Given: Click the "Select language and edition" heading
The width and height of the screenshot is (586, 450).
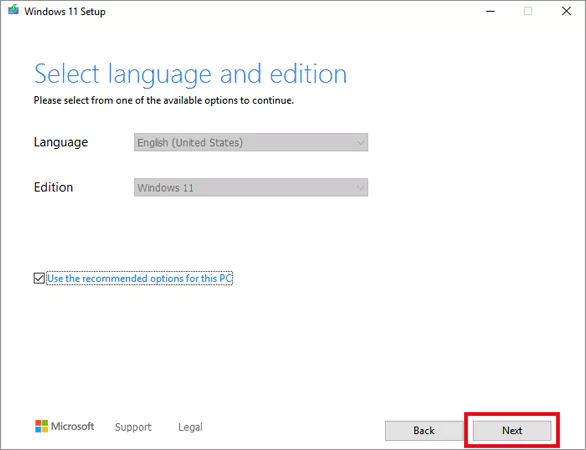Looking at the screenshot, I should pos(191,74).
